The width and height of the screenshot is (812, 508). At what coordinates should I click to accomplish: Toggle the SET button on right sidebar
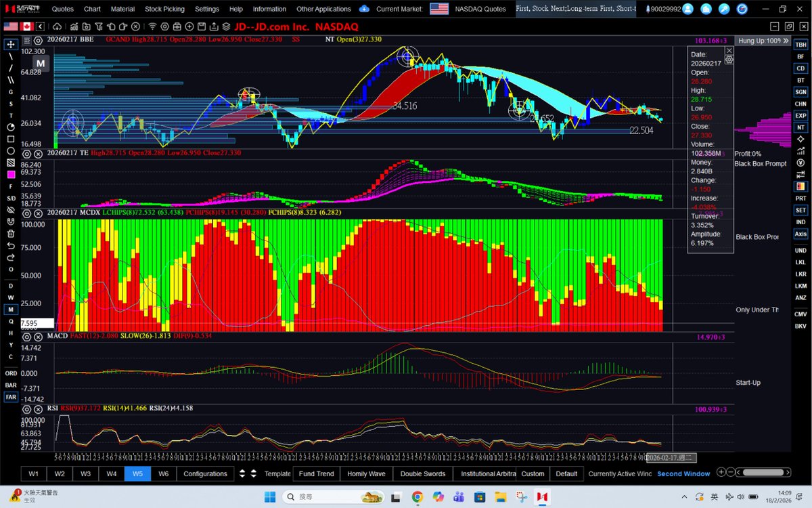pyautogui.click(x=800, y=210)
